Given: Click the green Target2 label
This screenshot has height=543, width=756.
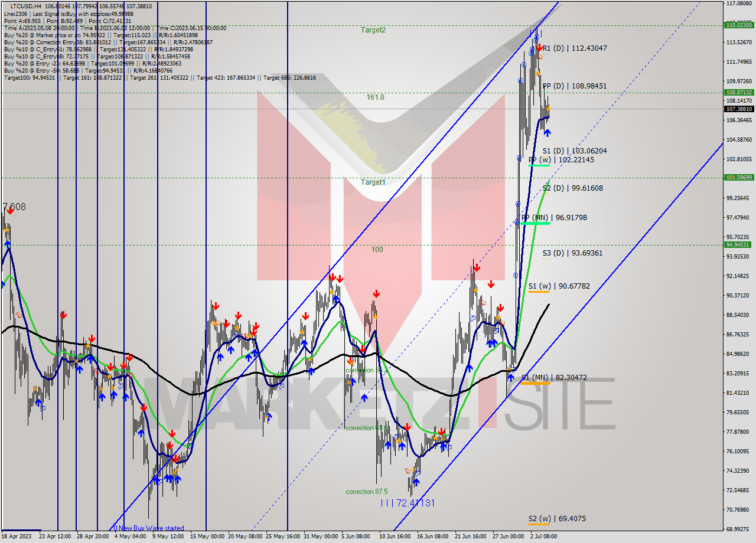Looking at the screenshot, I should [373, 30].
